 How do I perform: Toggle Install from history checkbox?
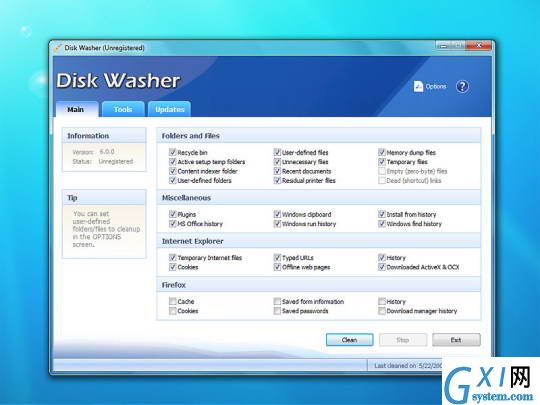[382, 214]
